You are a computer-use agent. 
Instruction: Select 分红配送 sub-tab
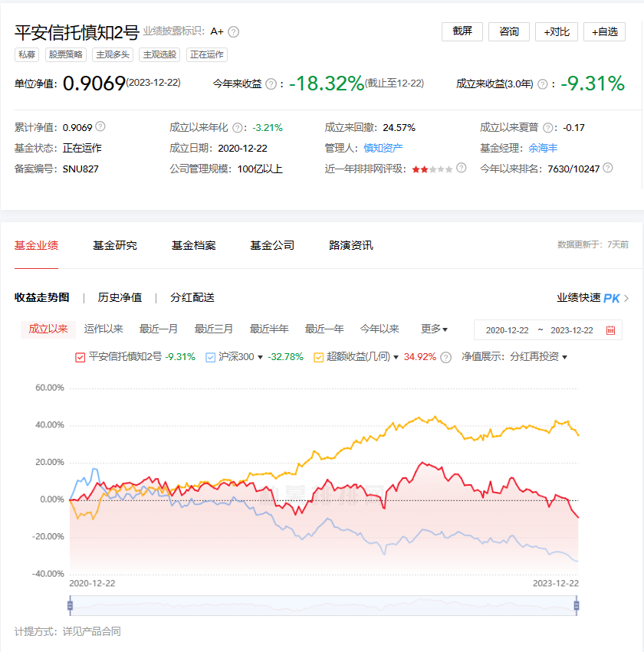(x=192, y=297)
